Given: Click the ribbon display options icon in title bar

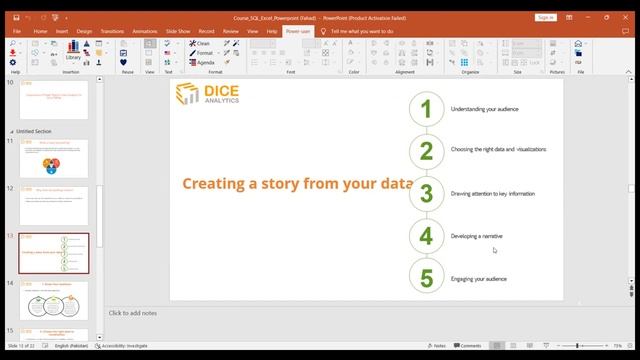Looking at the screenshot, I should pos(569,18).
